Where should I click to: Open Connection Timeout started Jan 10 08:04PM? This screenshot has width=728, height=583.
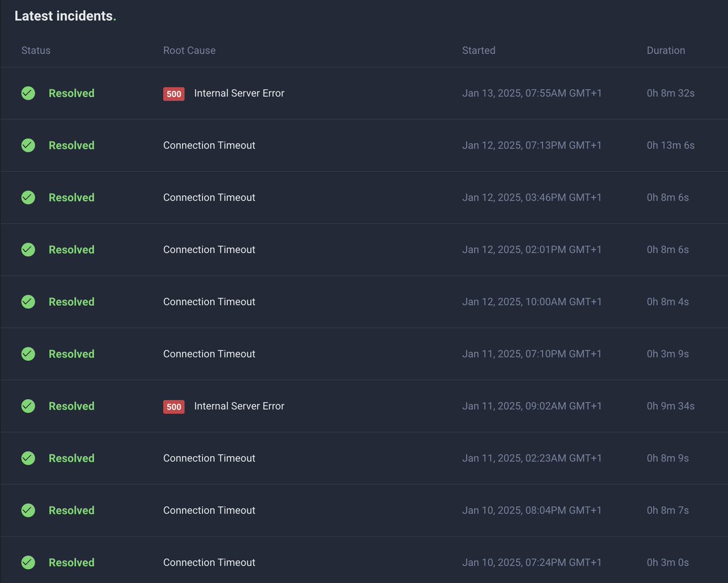(x=209, y=510)
